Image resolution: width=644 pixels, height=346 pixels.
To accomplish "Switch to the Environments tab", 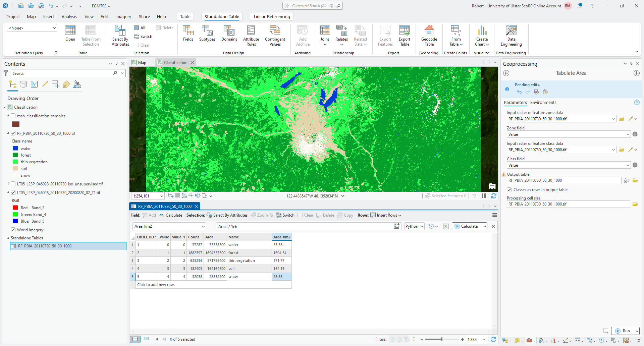I will point(543,103).
